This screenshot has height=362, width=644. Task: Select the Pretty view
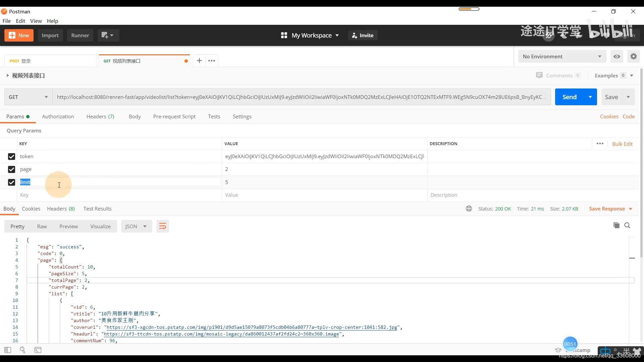17,226
